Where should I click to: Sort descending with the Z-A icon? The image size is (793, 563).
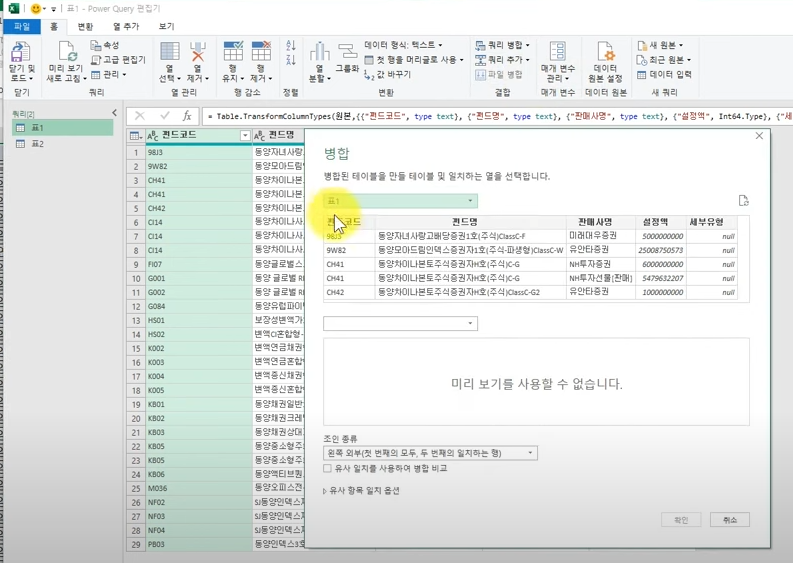coord(291,60)
